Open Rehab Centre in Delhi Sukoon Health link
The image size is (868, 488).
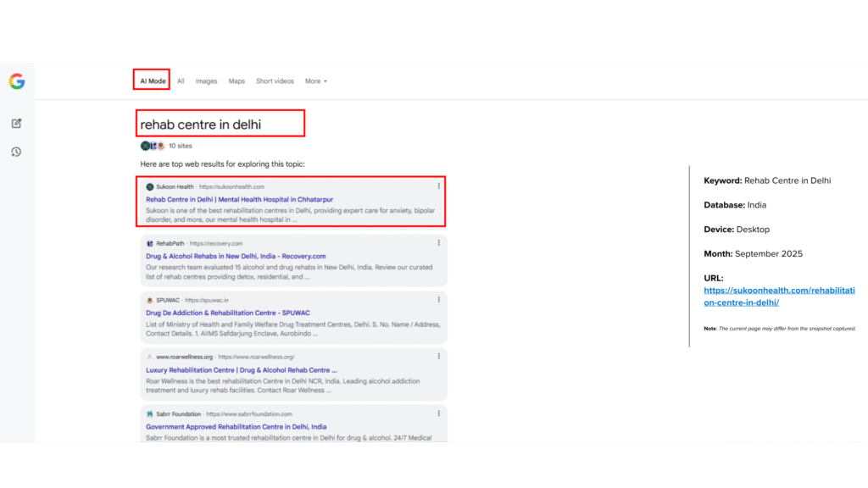239,200
